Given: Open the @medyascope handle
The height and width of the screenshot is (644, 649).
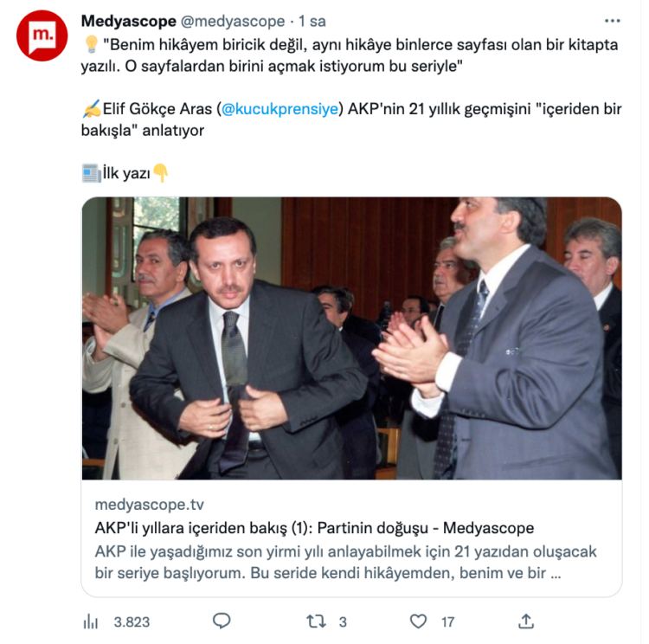Looking at the screenshot, I should coord(233,21).
